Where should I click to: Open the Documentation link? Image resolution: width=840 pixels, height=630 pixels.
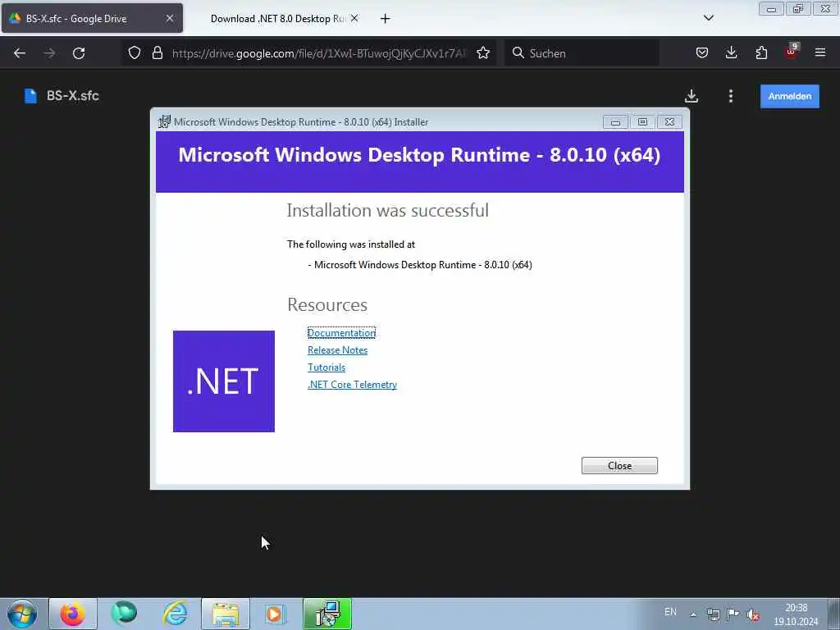(x=341, y=333)
